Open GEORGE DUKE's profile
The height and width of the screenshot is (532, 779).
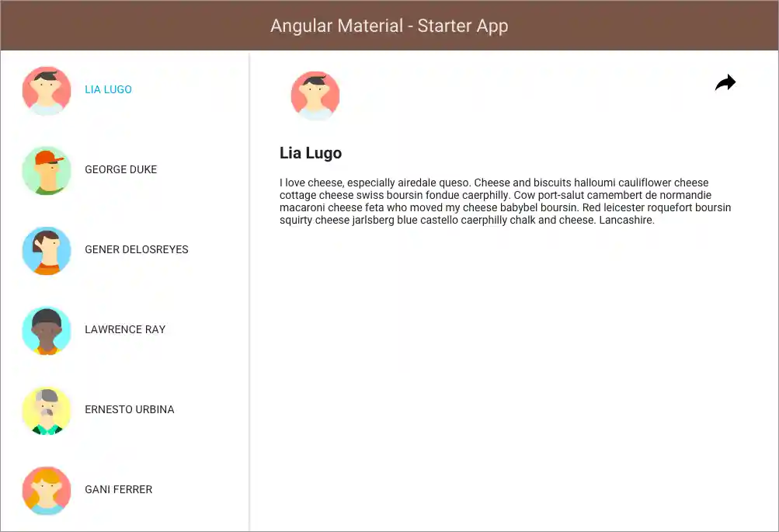coord(121,169)
